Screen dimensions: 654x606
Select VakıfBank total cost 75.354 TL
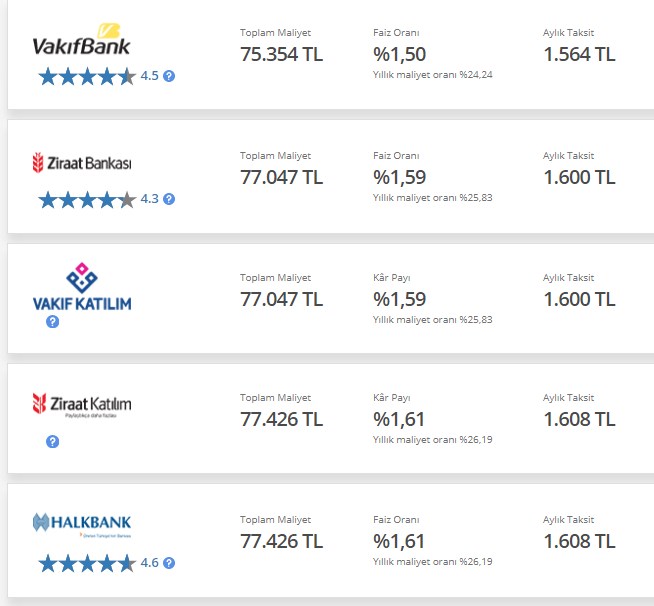[282, 54]
